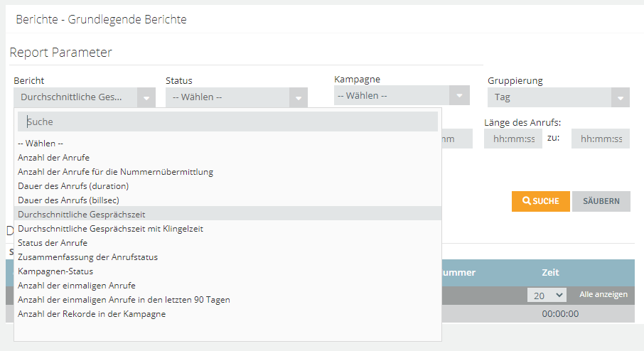The height and width of the screenshot is (351, 644).
Task: Select 'Zusammenfassung der Anrufstatus' option
Action: (x=227, y=257)
